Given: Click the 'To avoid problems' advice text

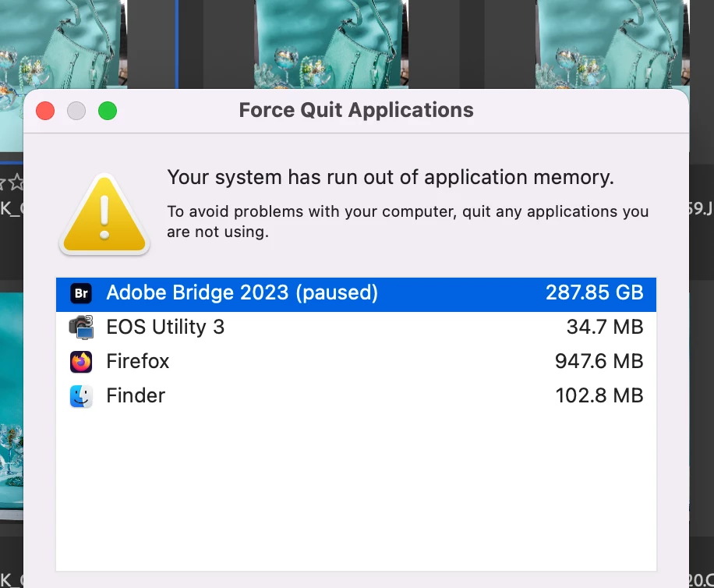Looking at the screenshot, I should coord(408,221).
